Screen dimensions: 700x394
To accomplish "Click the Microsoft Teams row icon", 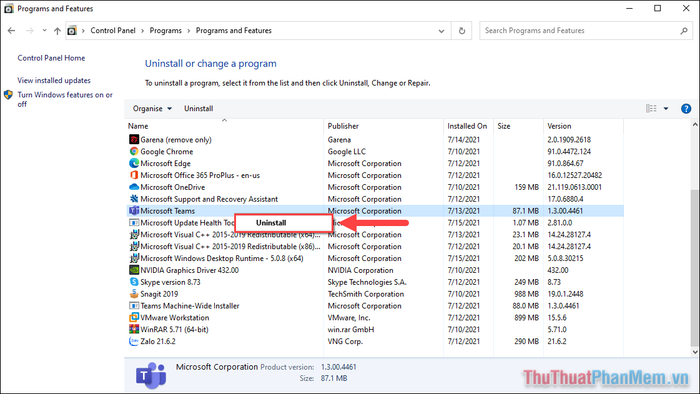I will pyautogui.click(x=133, y=211).
